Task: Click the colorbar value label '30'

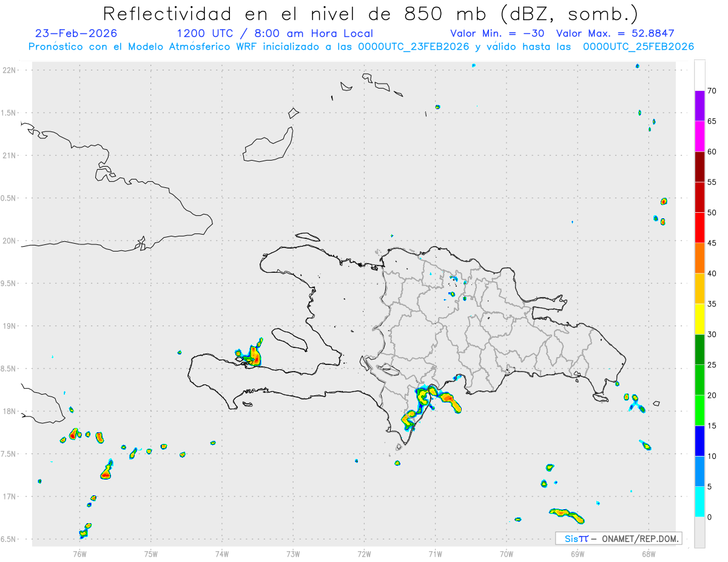Action: [x=712, y=335]
